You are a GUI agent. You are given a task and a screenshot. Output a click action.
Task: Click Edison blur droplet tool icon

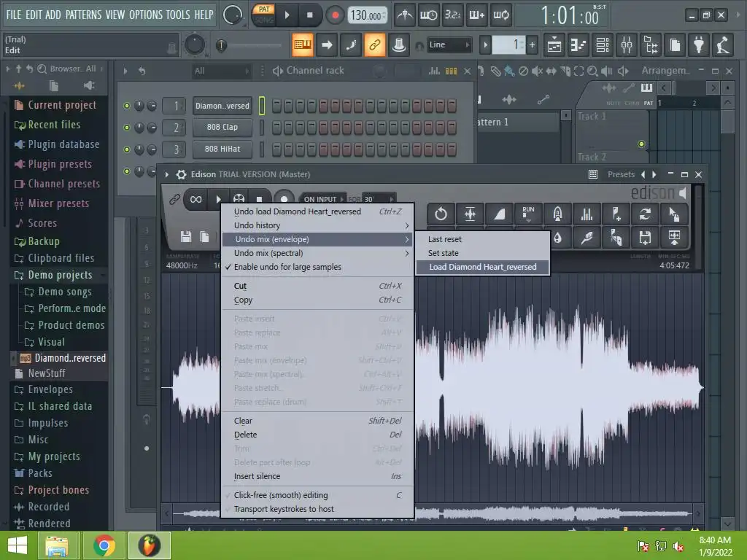tap(557, 238)
